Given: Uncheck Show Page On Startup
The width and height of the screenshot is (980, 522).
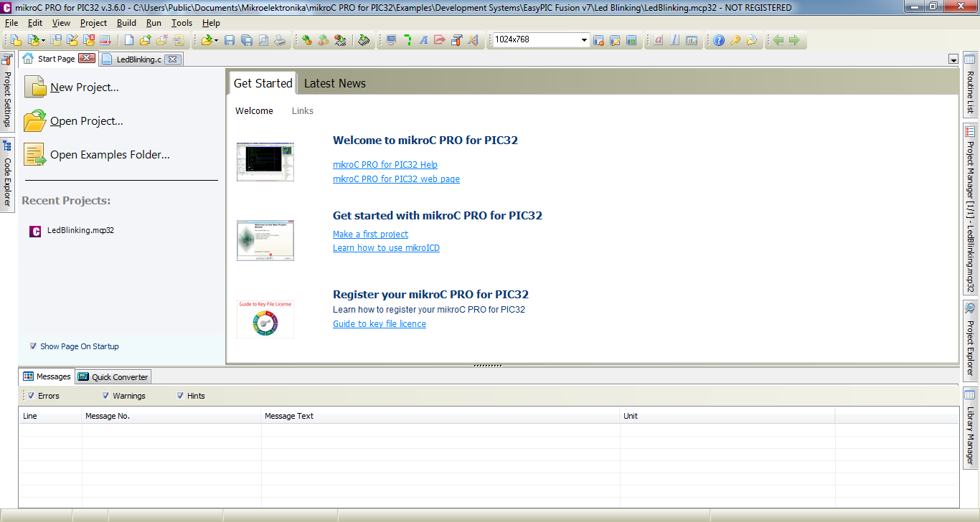Looking at the screenshot, I should [33, 346].
